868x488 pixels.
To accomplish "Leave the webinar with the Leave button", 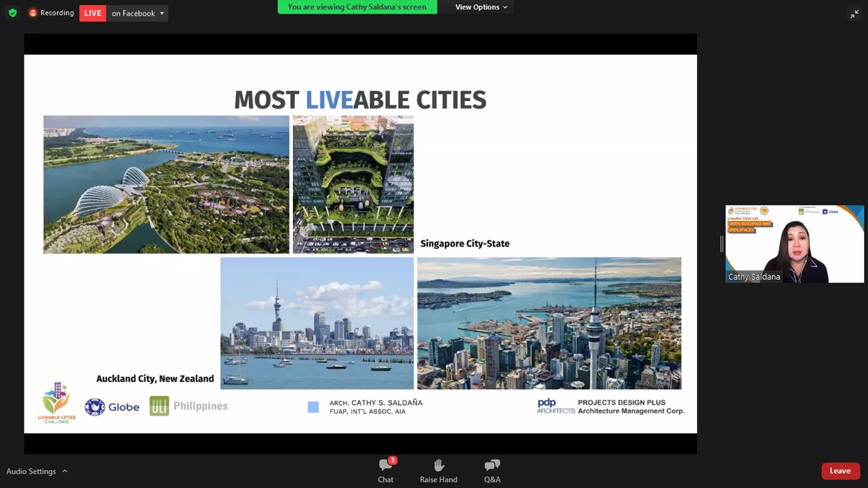I will (840, 471).
